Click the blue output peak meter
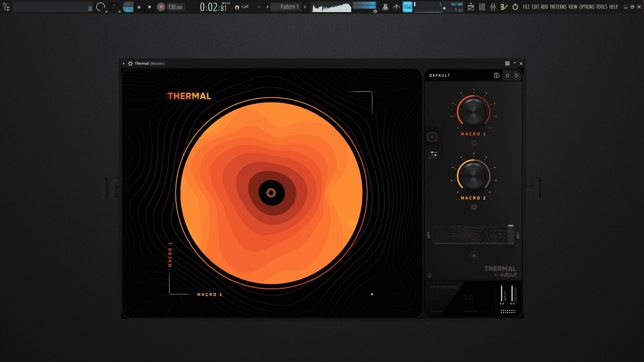The width and height of the screenshot is (644, 362). click(x=364, y=5)
